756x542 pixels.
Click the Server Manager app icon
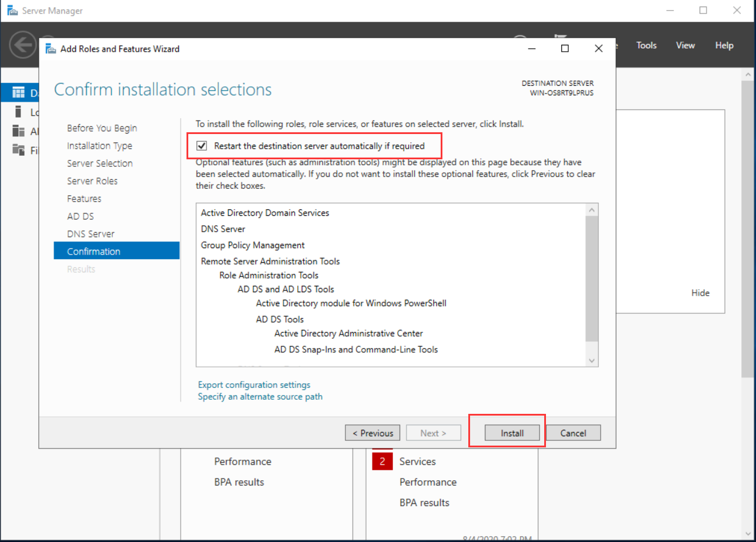12,11
